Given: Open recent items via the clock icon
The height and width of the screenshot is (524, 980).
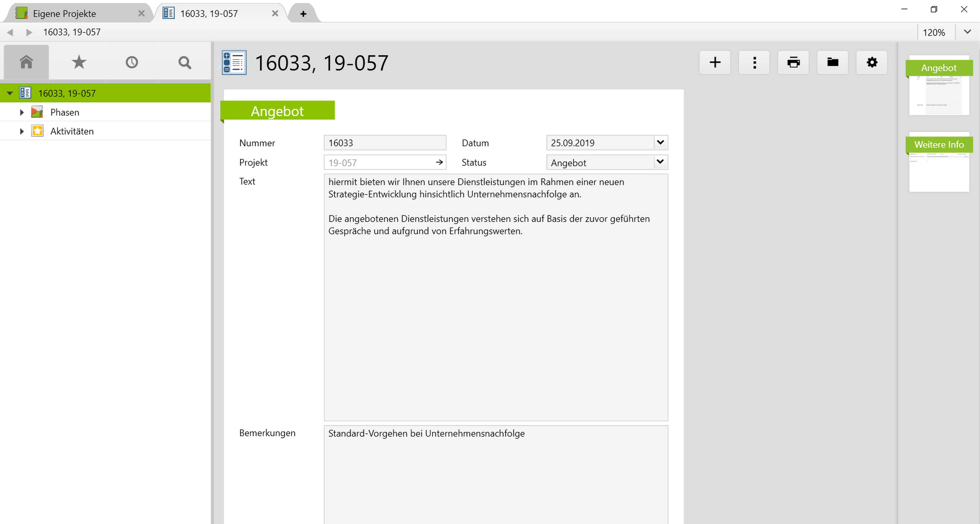Looking at the screenshot, I should 131,62.
